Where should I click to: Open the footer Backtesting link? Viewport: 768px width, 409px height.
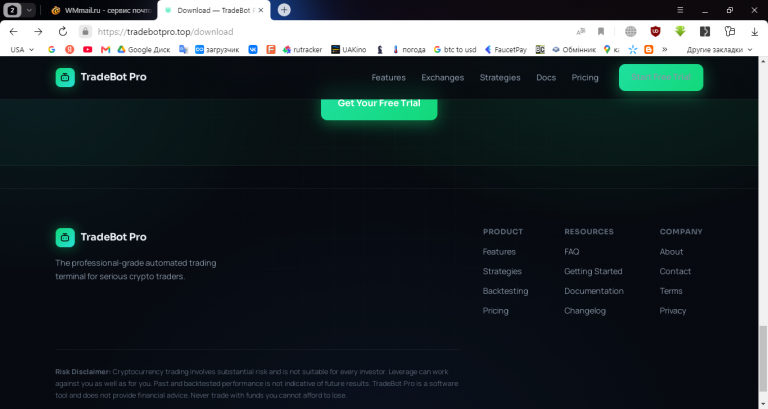[505, 291]
